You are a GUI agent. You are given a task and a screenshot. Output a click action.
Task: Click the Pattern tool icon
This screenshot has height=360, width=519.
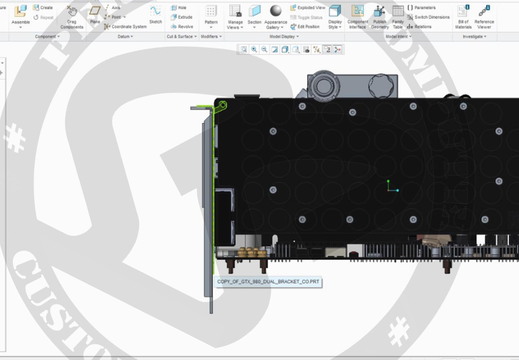pyautogui.click(x=211, y=11)
